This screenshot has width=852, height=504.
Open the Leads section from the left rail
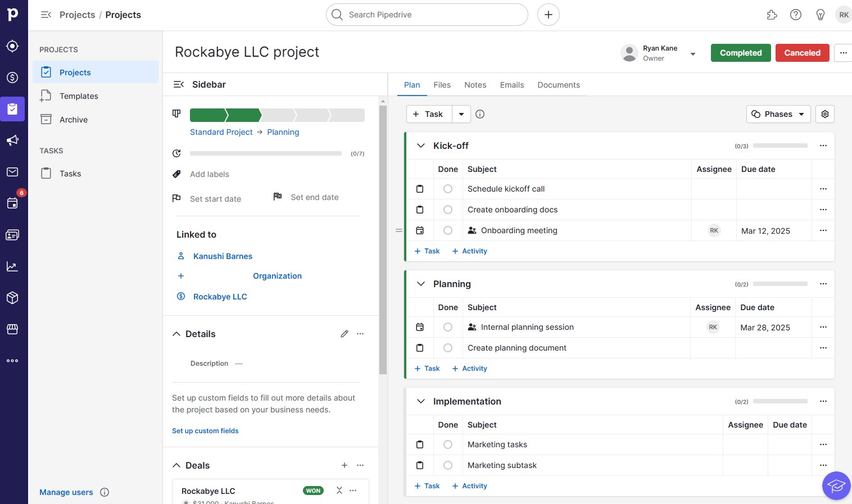(12, 46)
